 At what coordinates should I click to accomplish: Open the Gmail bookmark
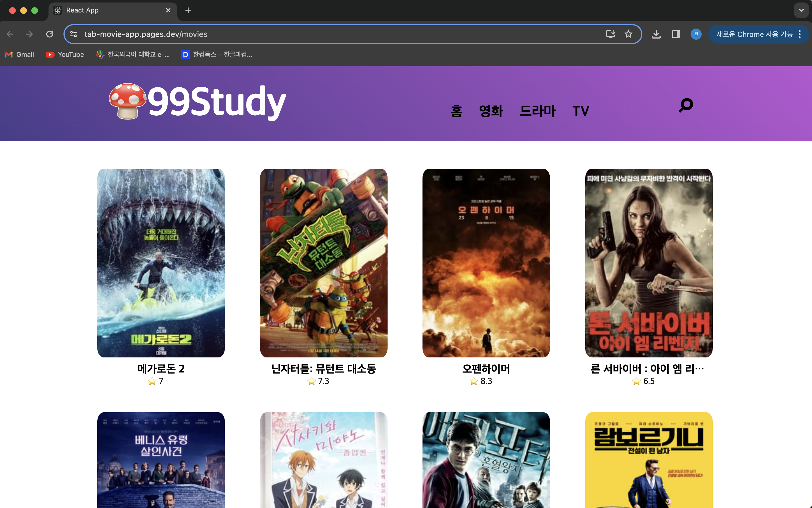(19, 54)
